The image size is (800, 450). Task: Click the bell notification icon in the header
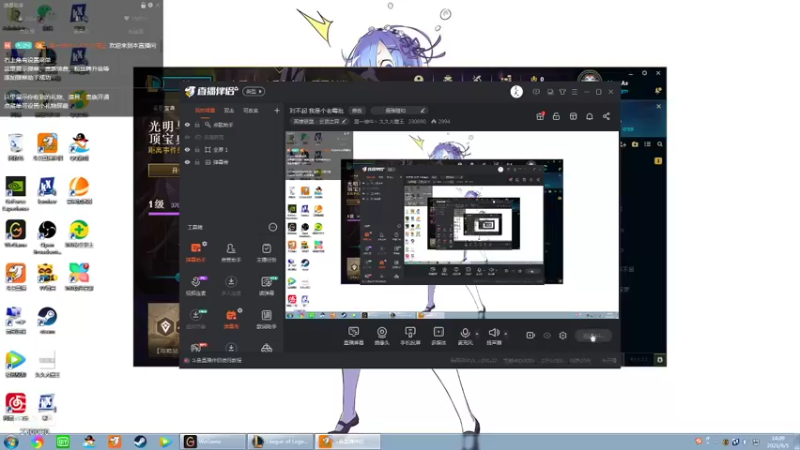[589, 116]
